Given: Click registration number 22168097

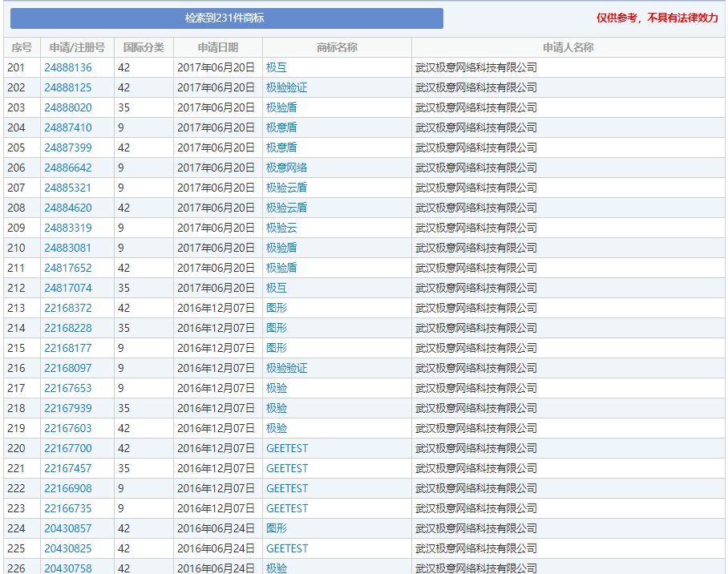Looking at the screenshot, I should coord(68,368).
